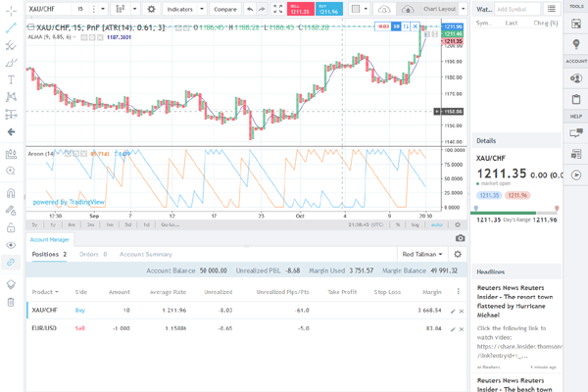Take a chart snapshot camera icon
The width and height of the screenshot is (588, 392).
(x=461, y=238)
